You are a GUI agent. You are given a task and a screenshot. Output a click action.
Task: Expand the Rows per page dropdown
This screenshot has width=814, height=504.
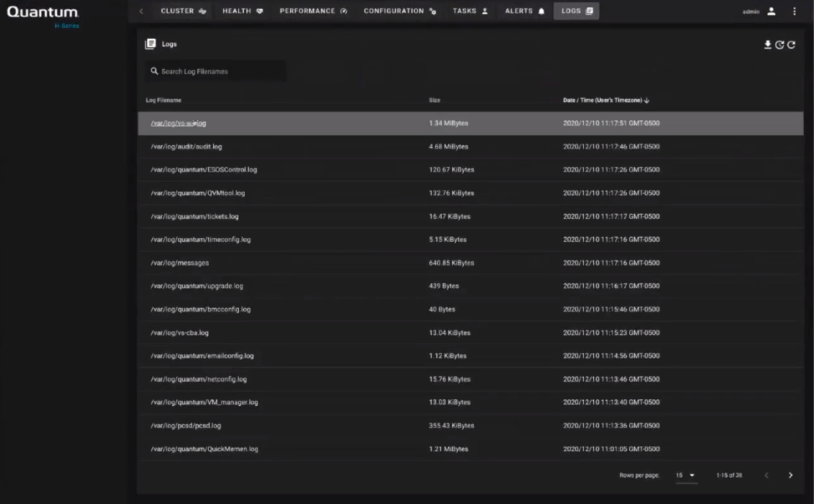pyautogui.click(x=685, y=475)
